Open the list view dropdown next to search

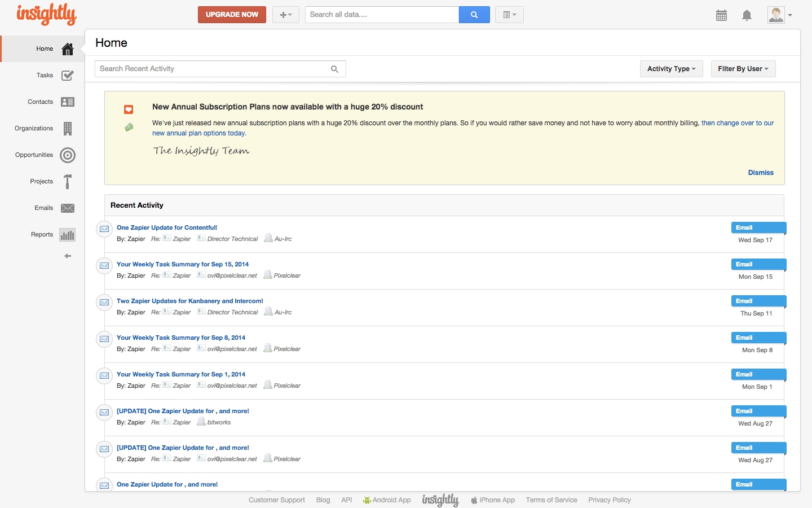pyautogui.click(x=509, y=15)
